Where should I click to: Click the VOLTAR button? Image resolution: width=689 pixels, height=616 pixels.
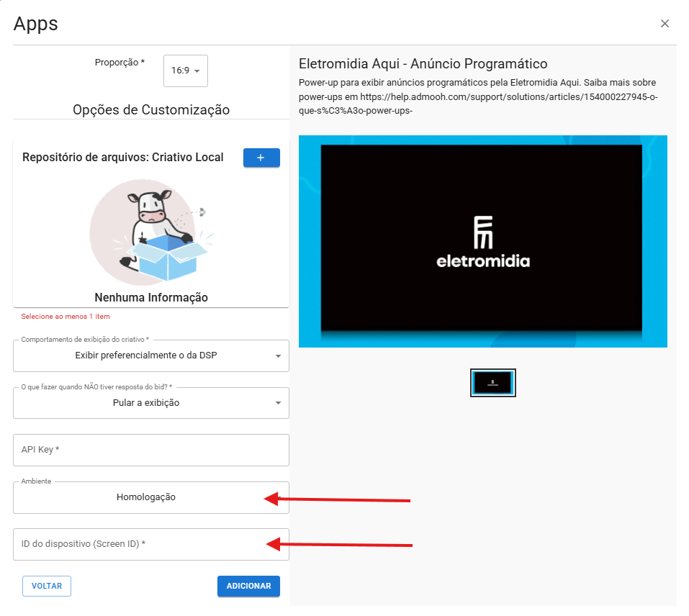pyautogui.click(x=47, y=586)
